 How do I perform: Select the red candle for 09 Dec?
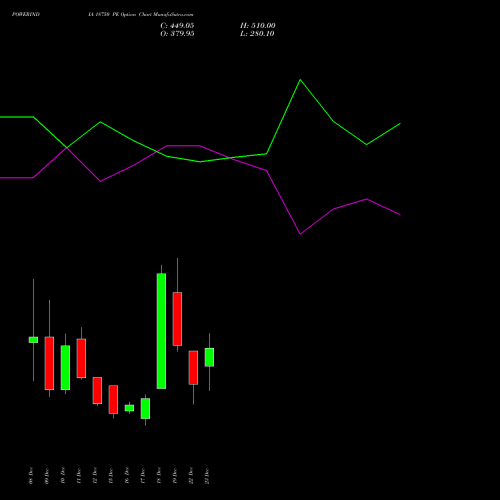click(x=49, y=363)
